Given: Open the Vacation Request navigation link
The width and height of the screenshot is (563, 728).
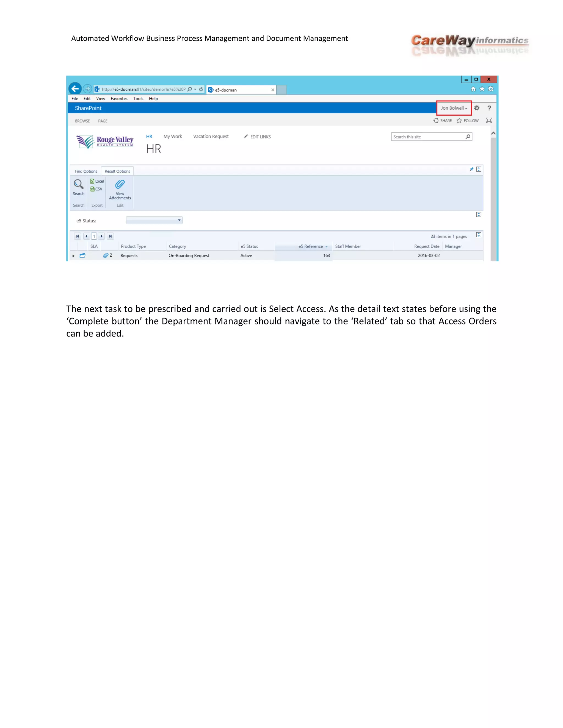Looking at the screenshot, I should 211,136.
